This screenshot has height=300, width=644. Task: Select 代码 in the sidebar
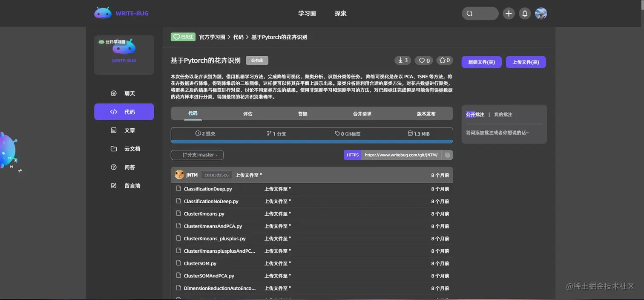(124, 112)
